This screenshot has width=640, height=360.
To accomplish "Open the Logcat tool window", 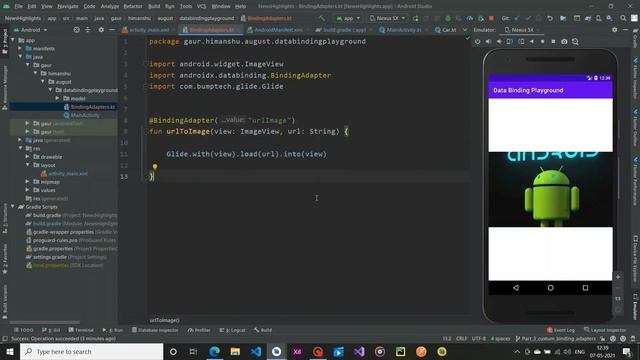I will pos(232,330).
